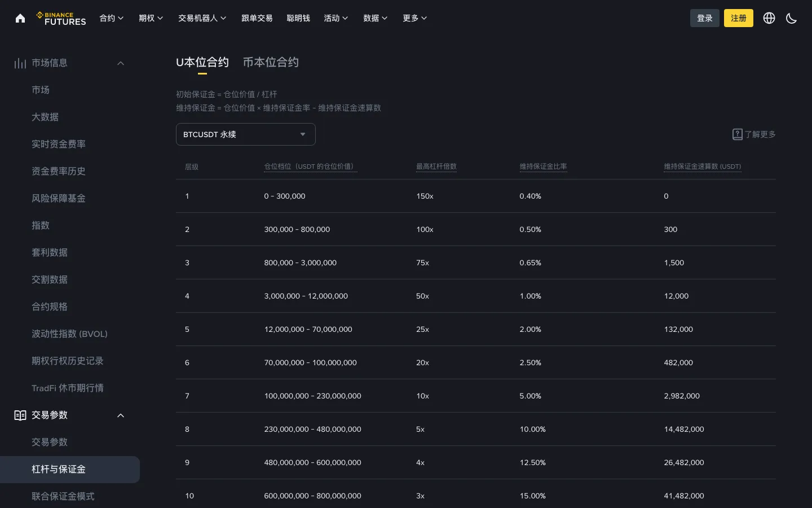Collapse the 市场信息 sidebar section
This screenshot has width=812, height=508.
(121, 63)
